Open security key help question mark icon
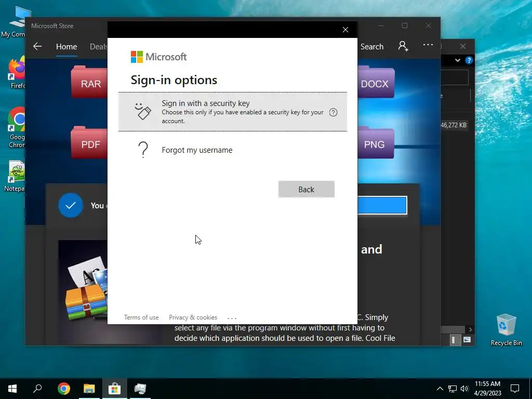Screen dimensions: 532x399 pos(333,112)
